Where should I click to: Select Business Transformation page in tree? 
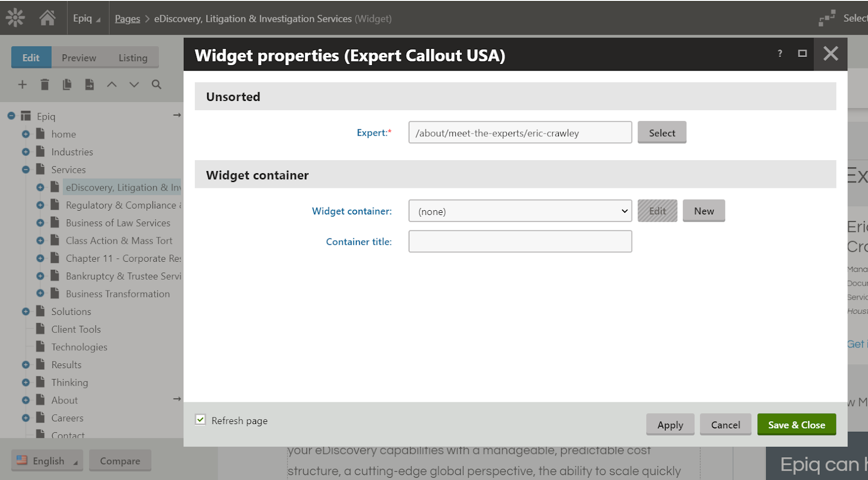[118, 294]
